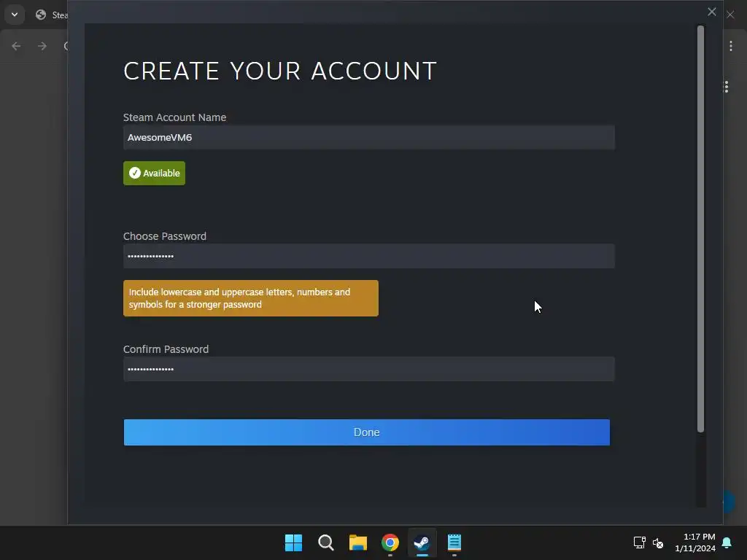The height and width of the screenshot is (560, 747).
Task: Go forward in the background browser window
Action: point(42,46)
